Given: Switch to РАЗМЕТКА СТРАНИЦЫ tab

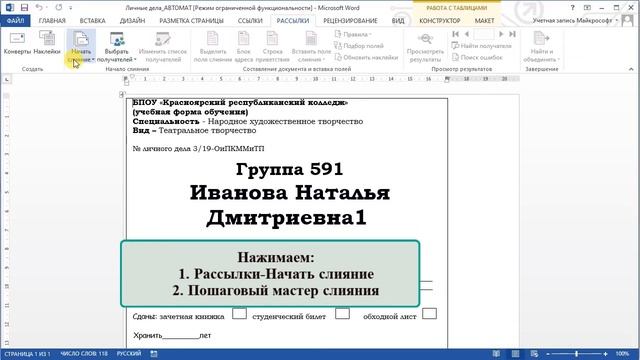Looking at the screenshot, I should (x=191, y=20).
